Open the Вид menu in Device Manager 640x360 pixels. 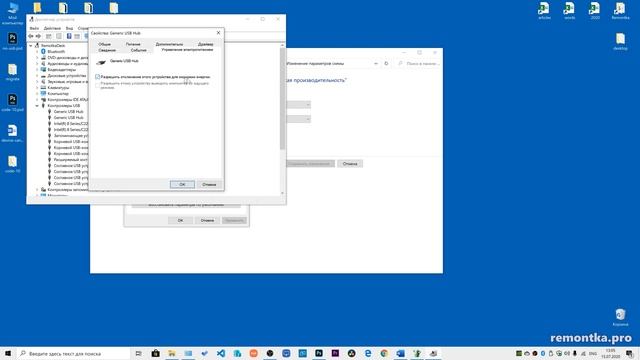pos(69,28)
